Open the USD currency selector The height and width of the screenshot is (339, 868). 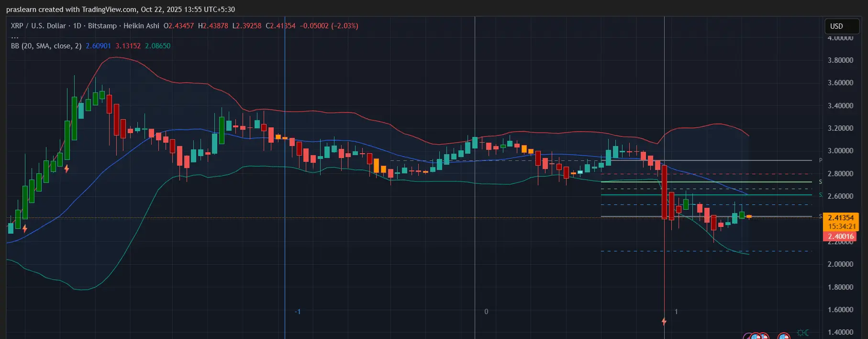tap(842, 26)
